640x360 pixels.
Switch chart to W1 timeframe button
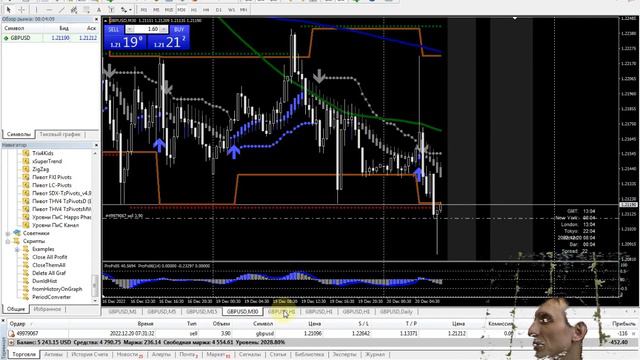(x=231, y=9)
